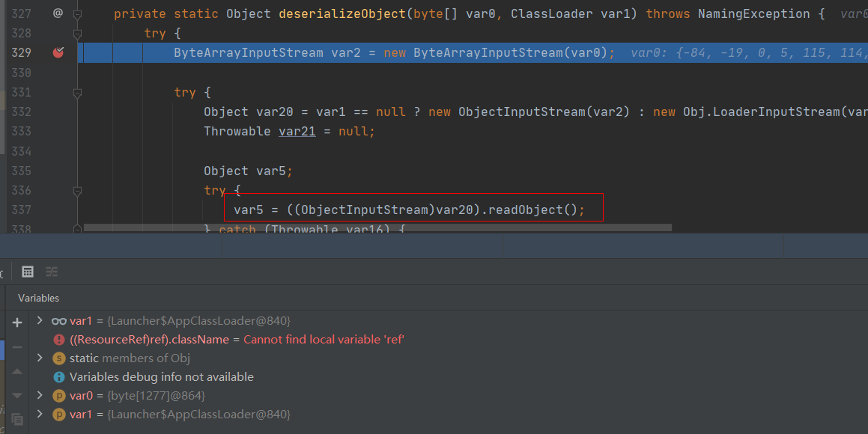Viewport: 868px width, 434px height.
Task: Click the readObject() call on line 337
Action: pos(535,210)
